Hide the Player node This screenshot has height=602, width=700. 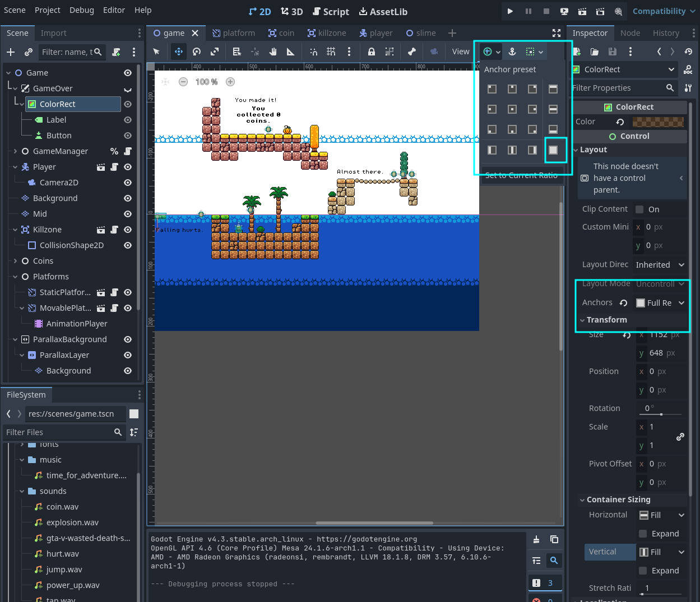[127, 167]
